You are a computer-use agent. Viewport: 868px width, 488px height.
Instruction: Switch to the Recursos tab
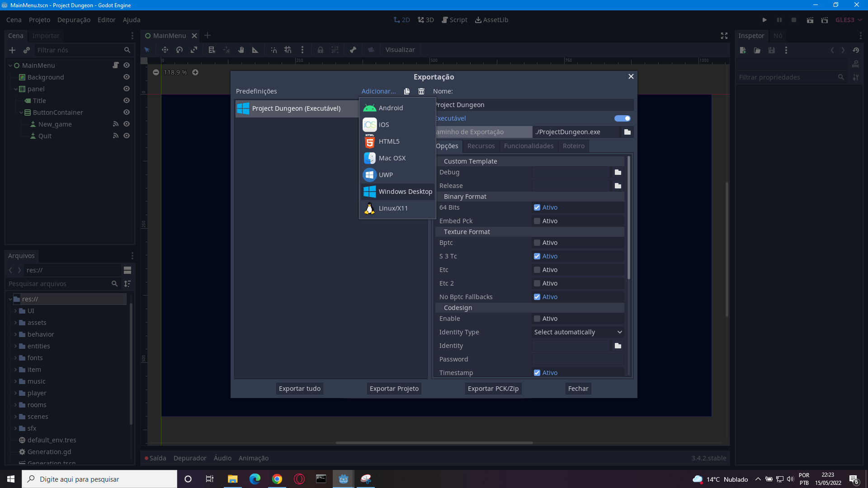pyautogui.click(x=481, y=146)
